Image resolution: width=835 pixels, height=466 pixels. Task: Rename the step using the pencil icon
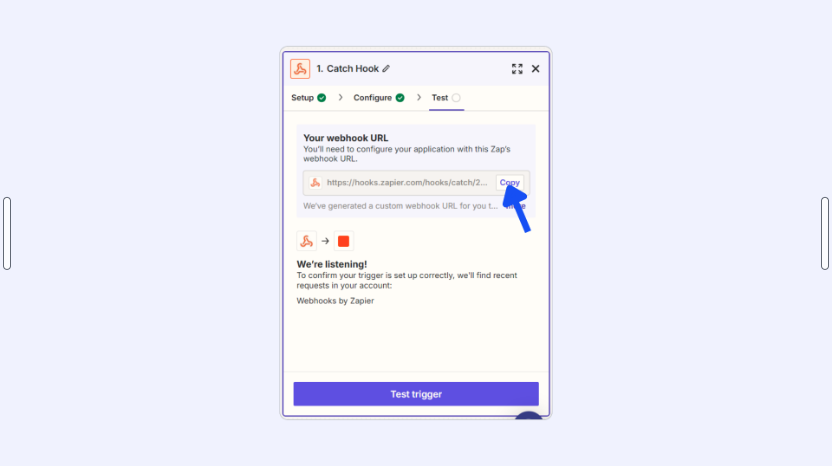pyautogui.click(x=386, y=69)
